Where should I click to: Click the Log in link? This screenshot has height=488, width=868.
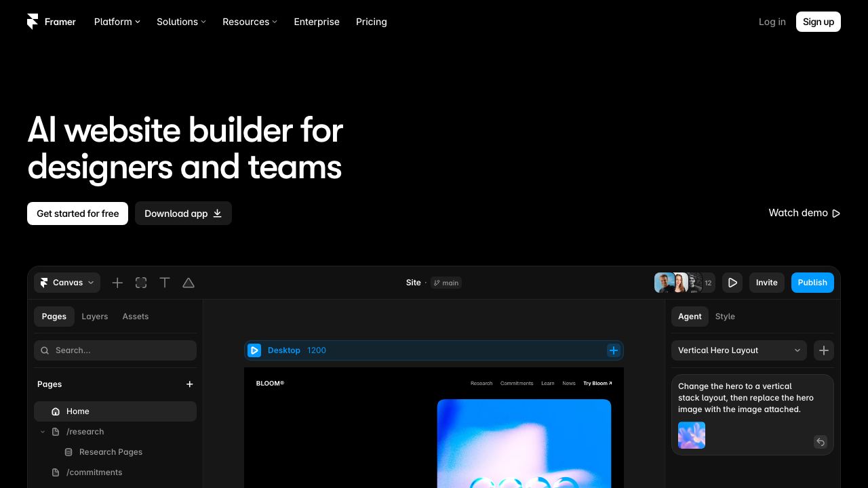772,22
